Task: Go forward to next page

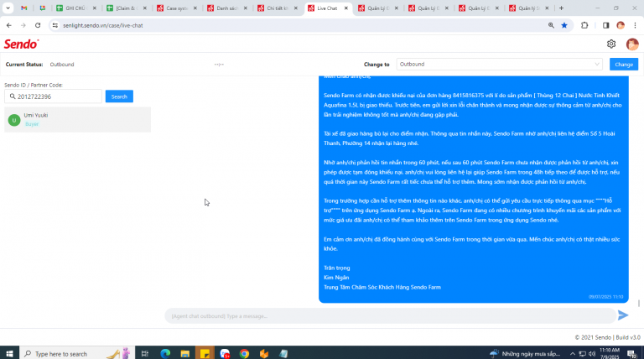Action: point(23,25)
